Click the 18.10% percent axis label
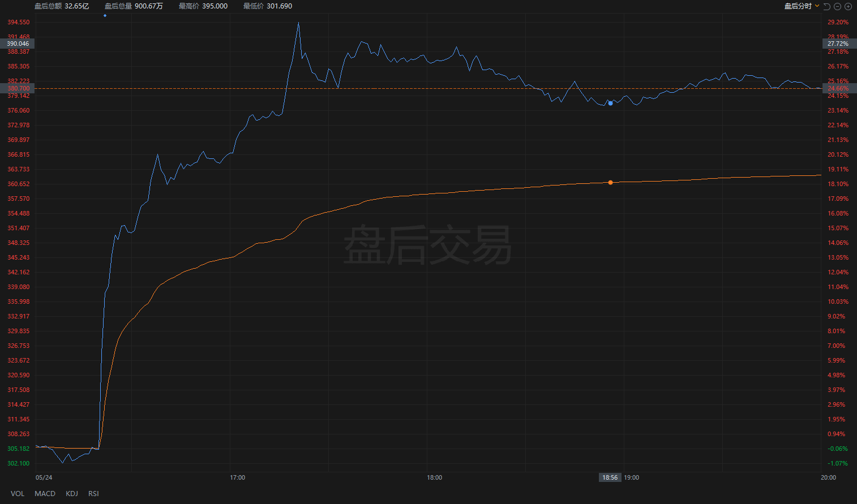This screenshot has height=504, width=857. (838, 184)
